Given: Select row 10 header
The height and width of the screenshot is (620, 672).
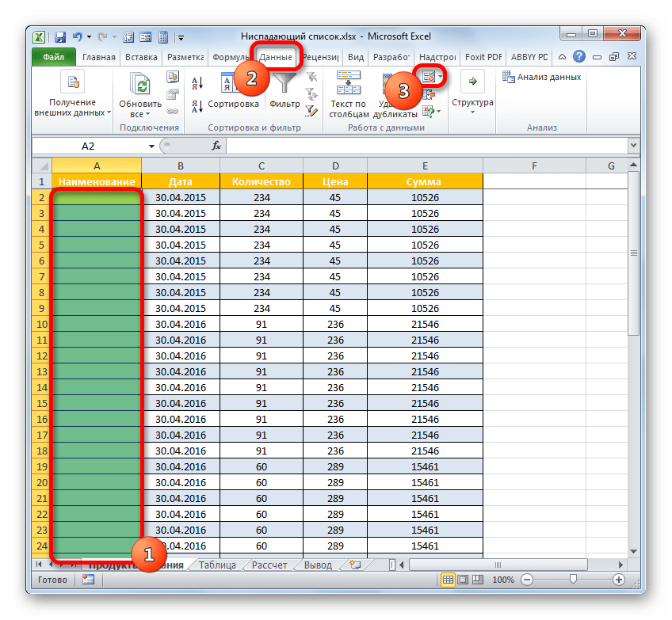Looking at the screenshot, I should (x=42, y=324).
